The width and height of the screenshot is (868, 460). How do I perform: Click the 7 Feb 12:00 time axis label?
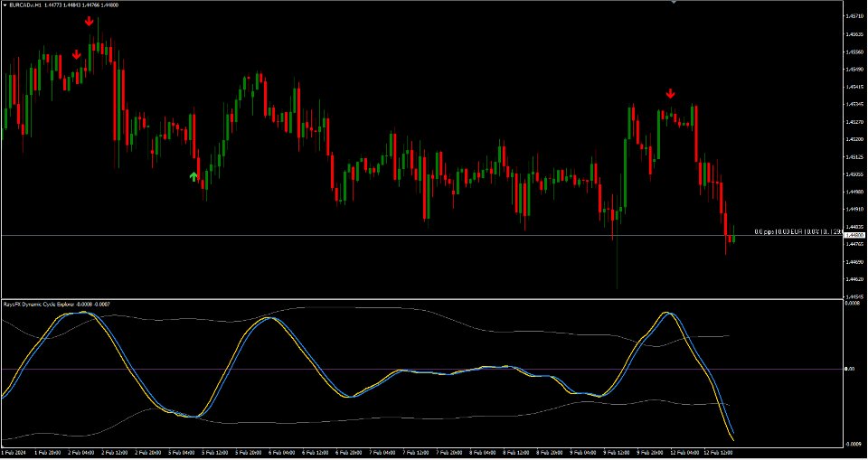coord(416,453)
